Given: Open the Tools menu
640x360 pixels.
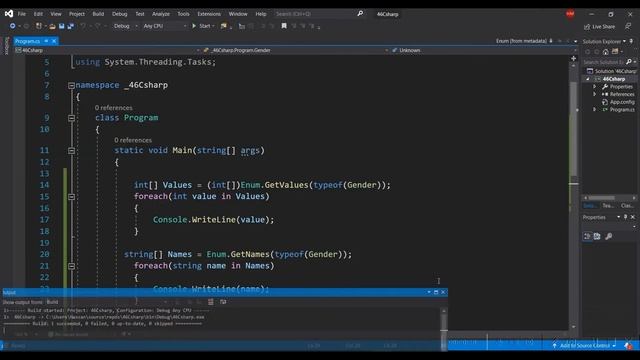Looking at the screenshot, I should click(x=183, y=14).
